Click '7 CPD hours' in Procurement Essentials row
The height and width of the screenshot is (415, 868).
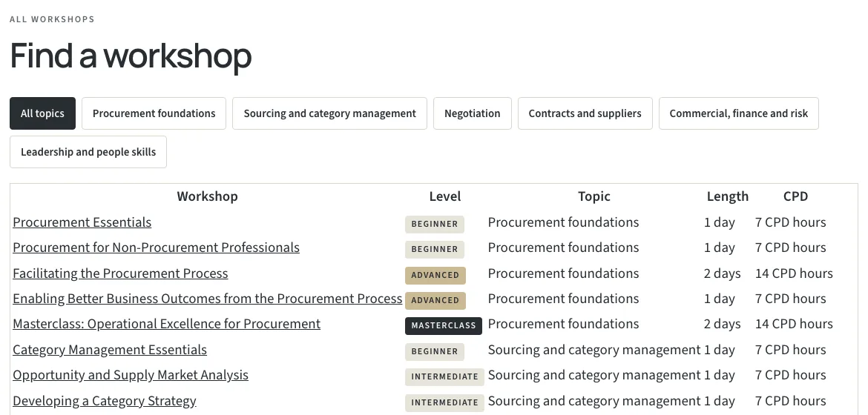791,222
